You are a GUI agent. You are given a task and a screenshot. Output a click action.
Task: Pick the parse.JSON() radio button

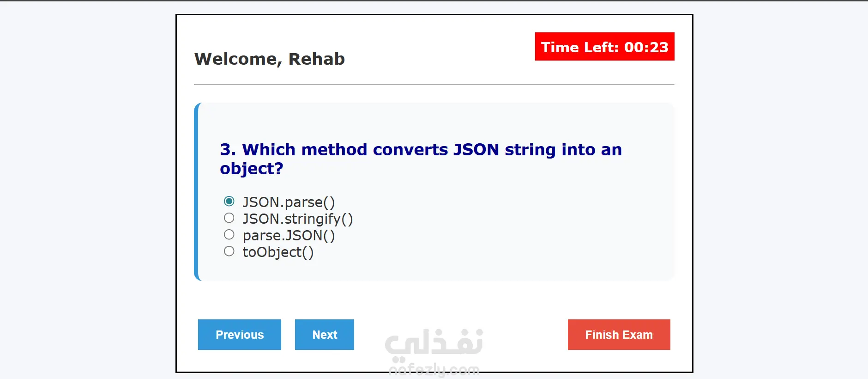click(x=229, y=234)
